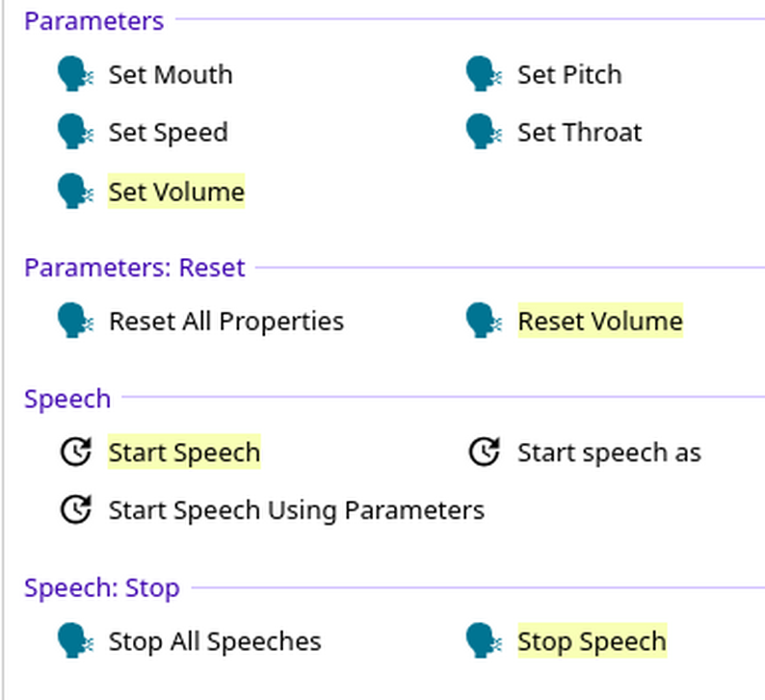Select the highlighted Stop Speech action
This screenshot has width=765, height=700.
click(592, 641)
